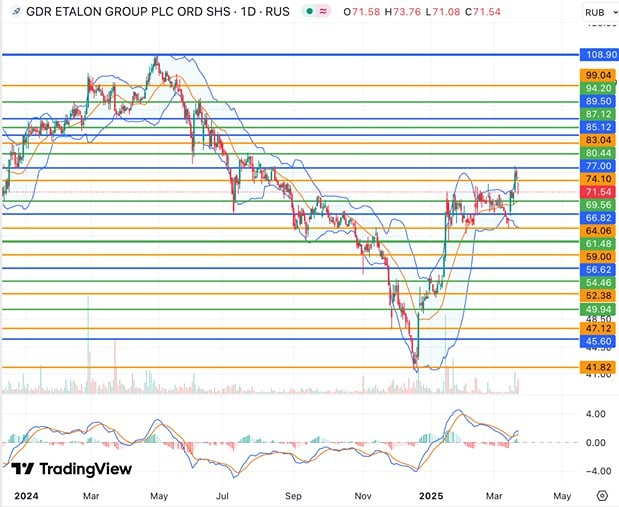The image size is (619, 507).
Task: Click the 2025 label on time axis
Action: 431,496
